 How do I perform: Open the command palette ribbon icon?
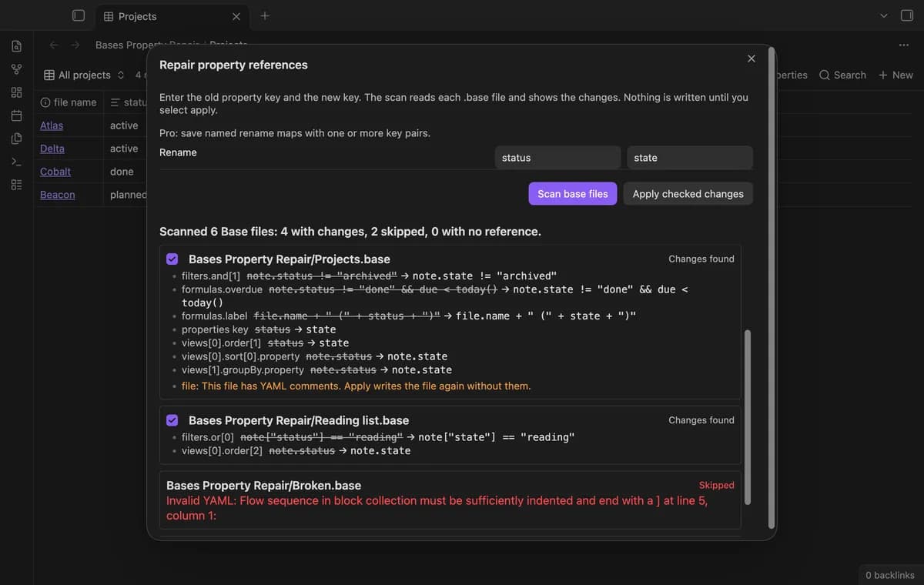click(16, 162)
